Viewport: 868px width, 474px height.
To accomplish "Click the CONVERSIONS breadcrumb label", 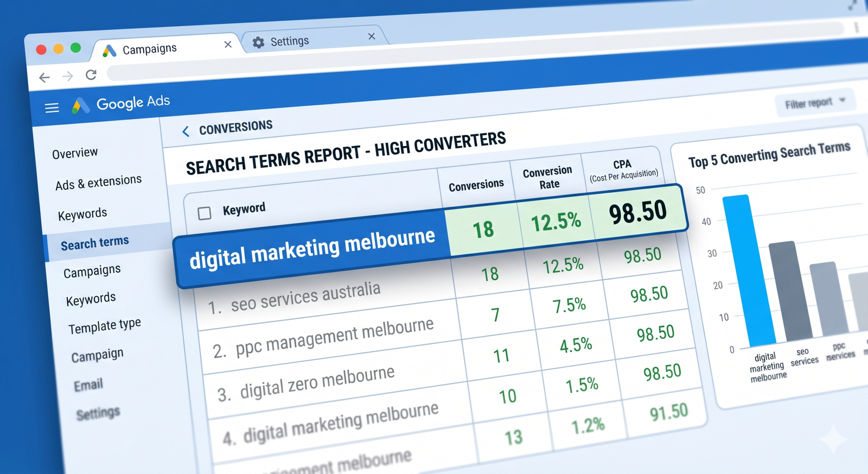I will (235, 128).
